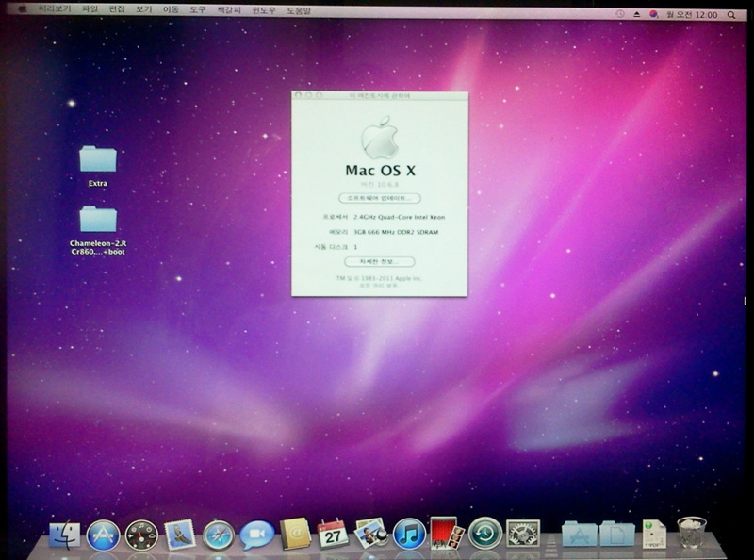Launch Preview in the Dock

click(370, 533)
